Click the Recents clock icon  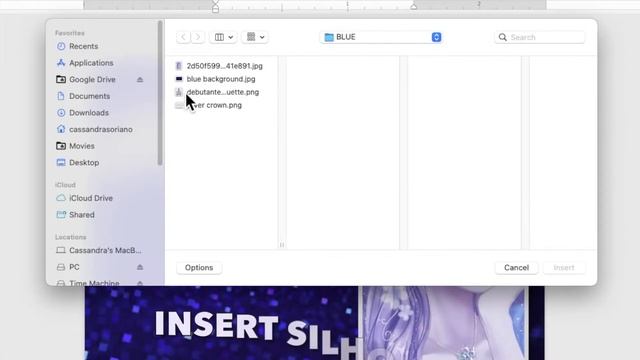click(61, 46)
